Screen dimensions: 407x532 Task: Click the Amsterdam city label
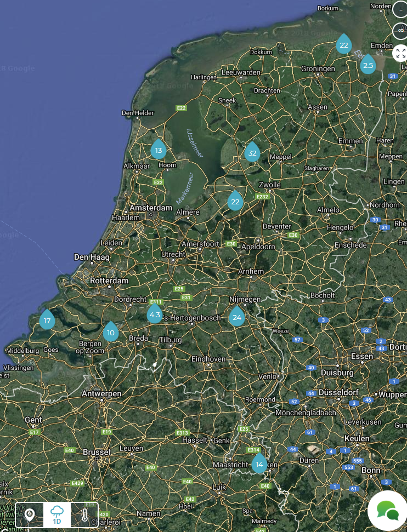[x=151, y=208]
